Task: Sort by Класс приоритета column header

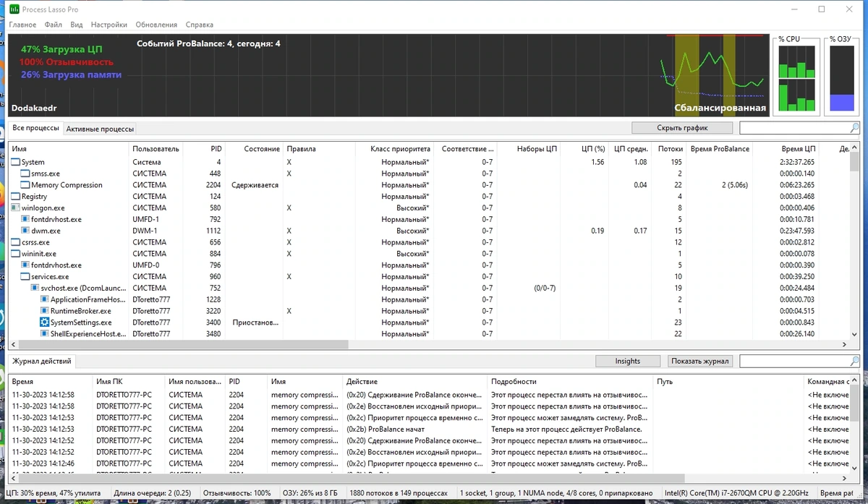Action: pyautogui.click(x=394, y=148)
